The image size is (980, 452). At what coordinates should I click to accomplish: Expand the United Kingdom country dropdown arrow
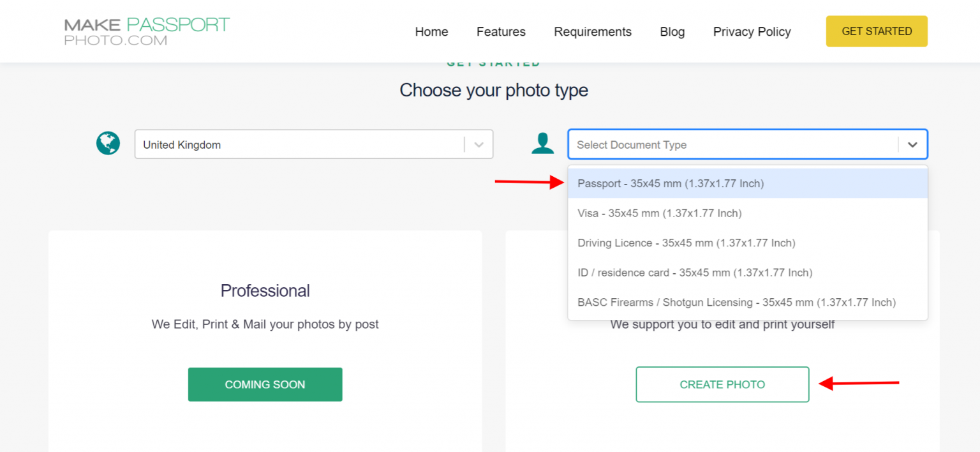coord(479,145)
